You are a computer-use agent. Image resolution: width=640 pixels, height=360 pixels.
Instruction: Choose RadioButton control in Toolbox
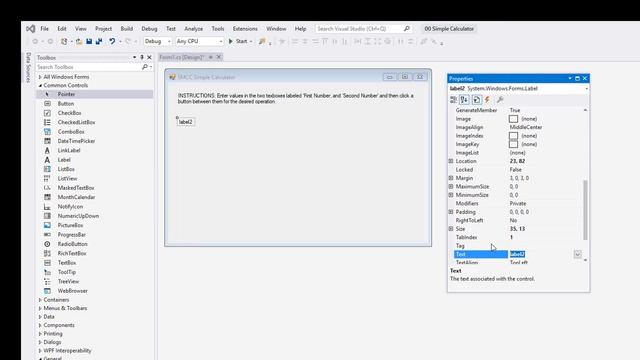click(95, 244)
